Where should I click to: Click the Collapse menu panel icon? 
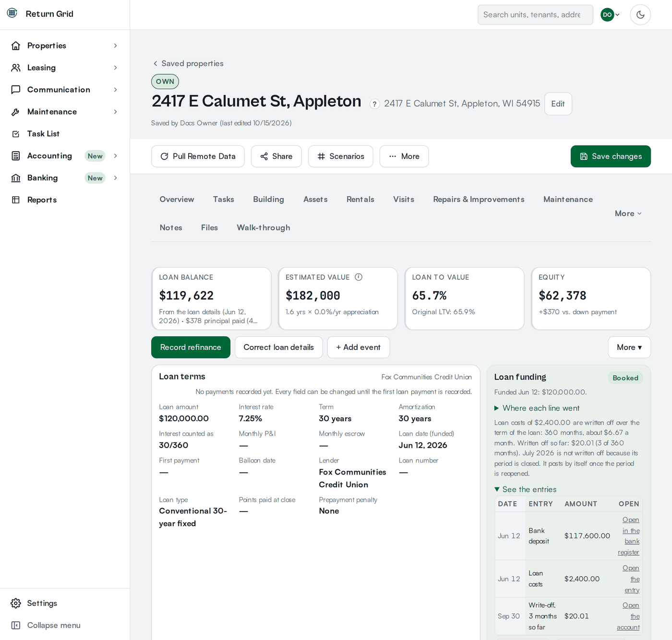(x=16, y=625)
